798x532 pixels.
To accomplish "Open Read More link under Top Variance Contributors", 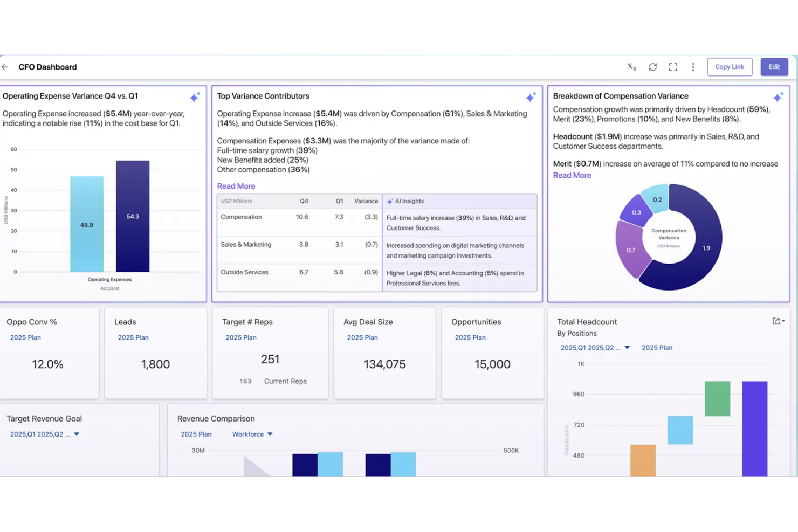I will (x=236, y=186).
